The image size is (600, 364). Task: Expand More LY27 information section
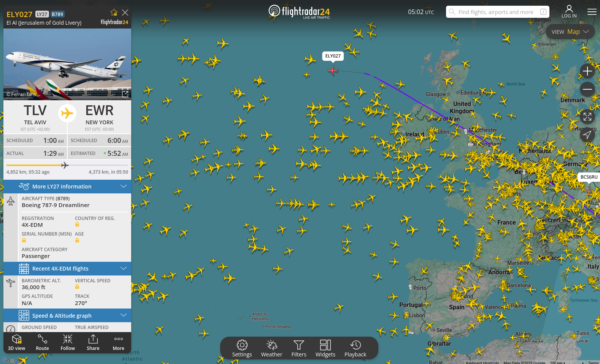point(67,187)
